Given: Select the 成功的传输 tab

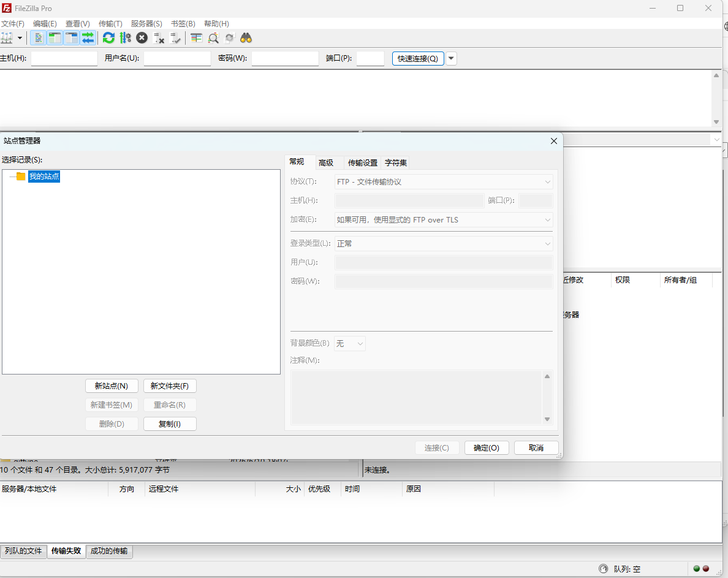Looking at the screenshot, I should coord(109,551).
